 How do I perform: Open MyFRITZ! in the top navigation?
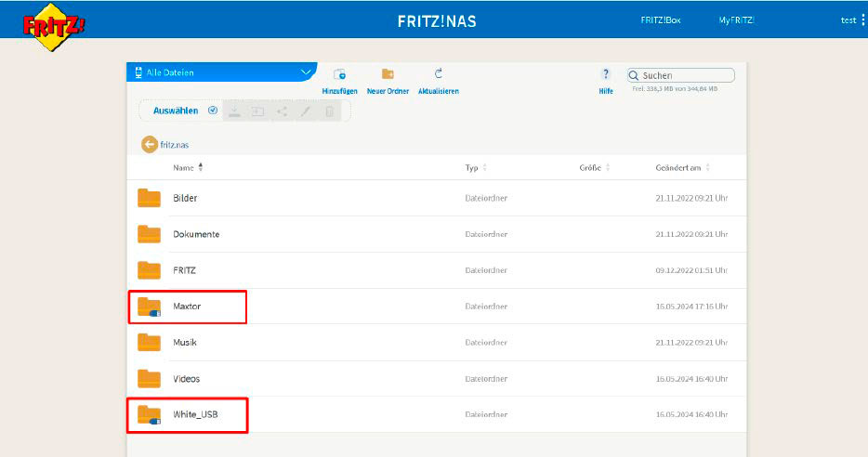(x=736, y=20)
